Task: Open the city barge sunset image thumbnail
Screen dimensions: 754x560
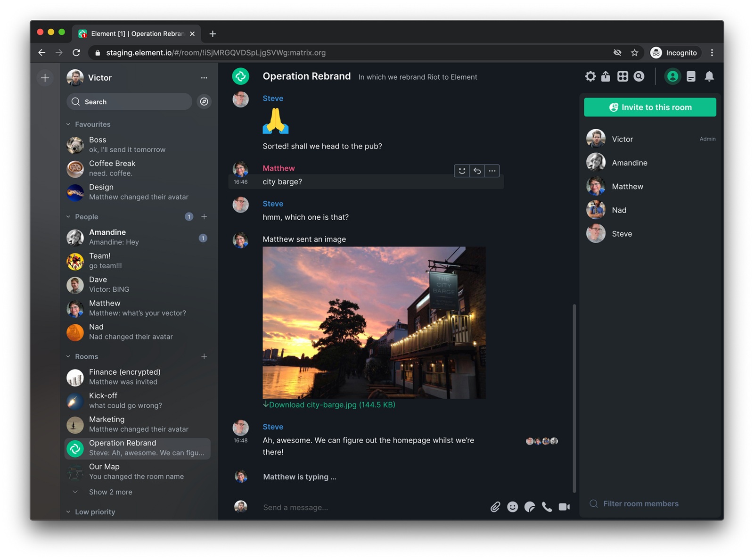Action: (x=374, y=322)
